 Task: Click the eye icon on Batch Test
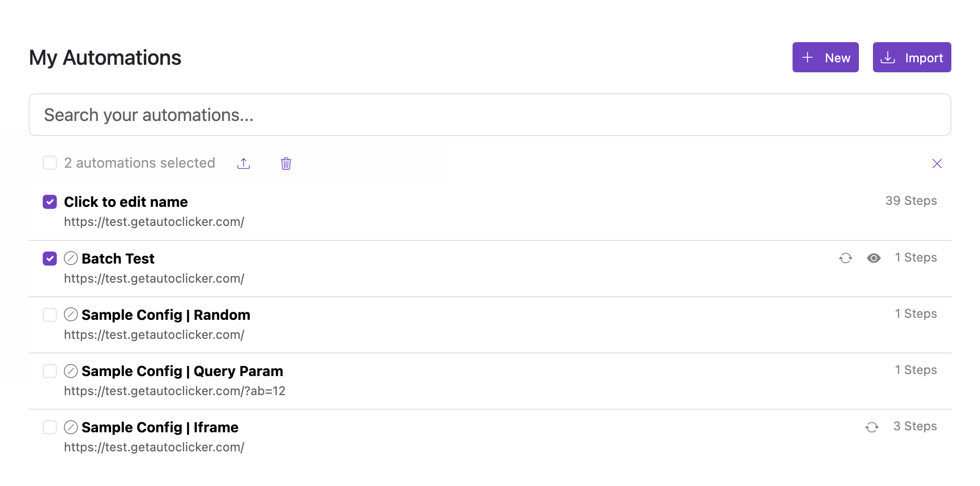[874, 258]
